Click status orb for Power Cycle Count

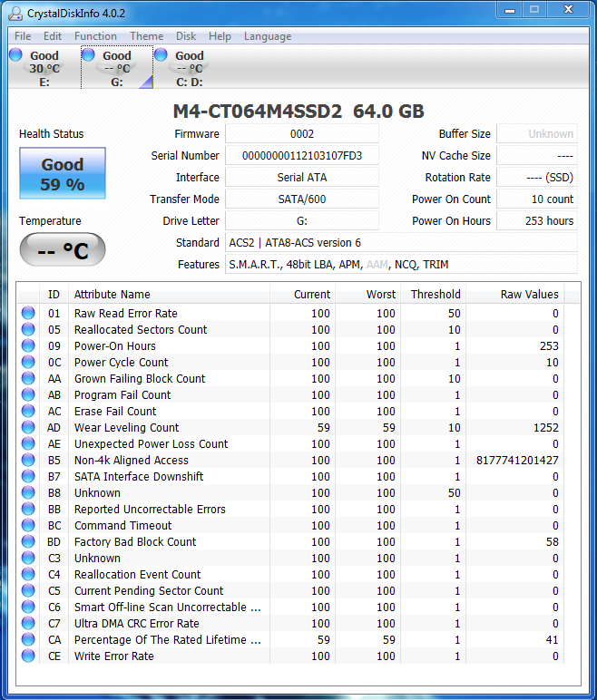pyautogui.click(x=28, y=362)
